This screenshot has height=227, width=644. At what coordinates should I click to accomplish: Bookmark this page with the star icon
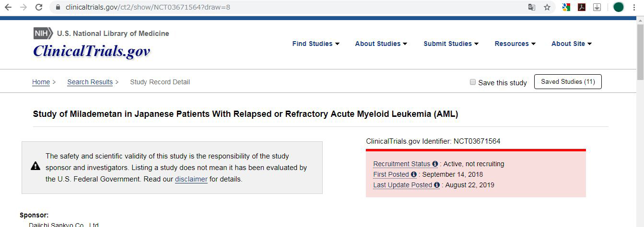tap(547, 7)
